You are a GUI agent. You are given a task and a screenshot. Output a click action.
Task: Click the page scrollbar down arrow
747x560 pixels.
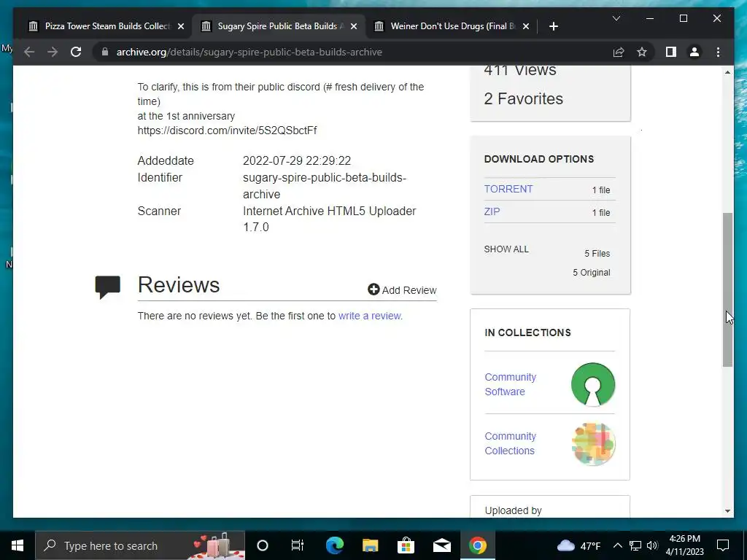click(x=727, y=511)
